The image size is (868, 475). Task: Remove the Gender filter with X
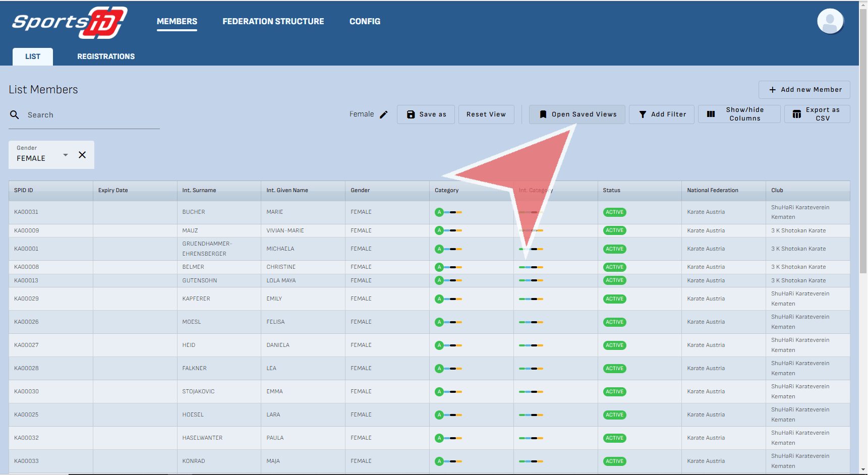click(x=82, y=155)
